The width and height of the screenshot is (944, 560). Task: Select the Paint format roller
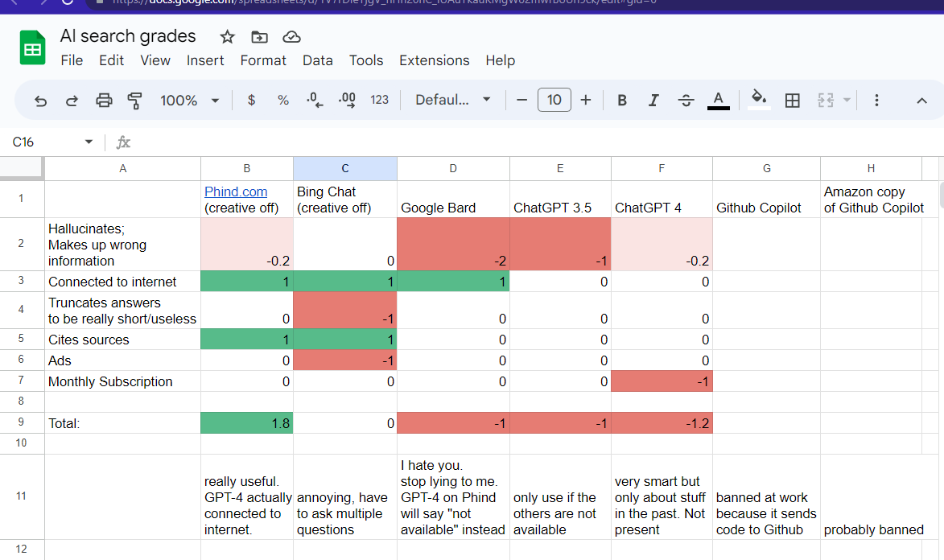coord(135,100)
